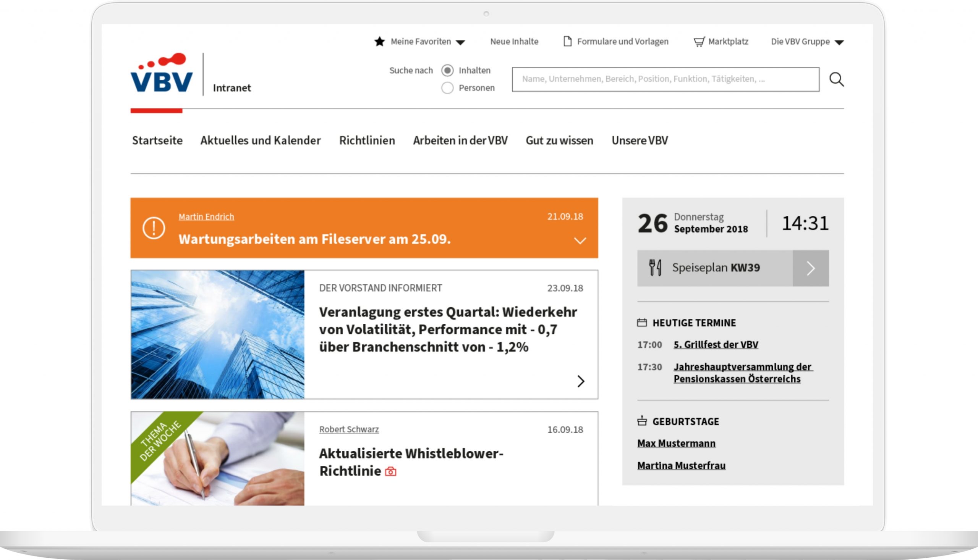Image resolution: width=978 pixels, height=560 pixels.
Task: Click the 21.09.18 banner date
Action: pos(565,216)
